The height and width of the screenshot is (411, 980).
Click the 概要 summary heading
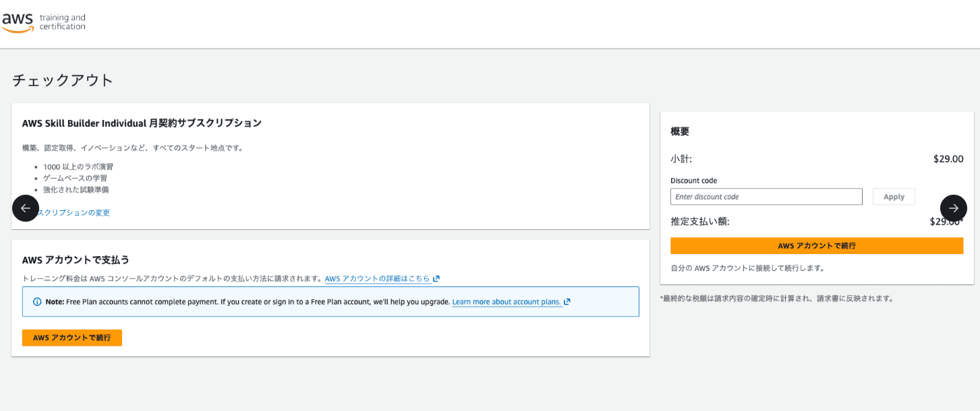click(680, 131)
